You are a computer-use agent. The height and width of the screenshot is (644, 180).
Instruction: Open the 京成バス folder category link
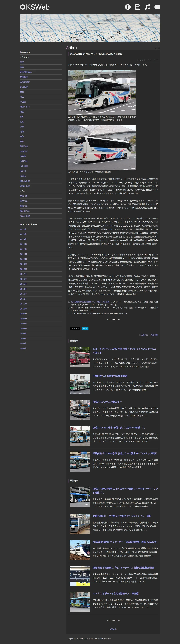[x=144, y=335]
